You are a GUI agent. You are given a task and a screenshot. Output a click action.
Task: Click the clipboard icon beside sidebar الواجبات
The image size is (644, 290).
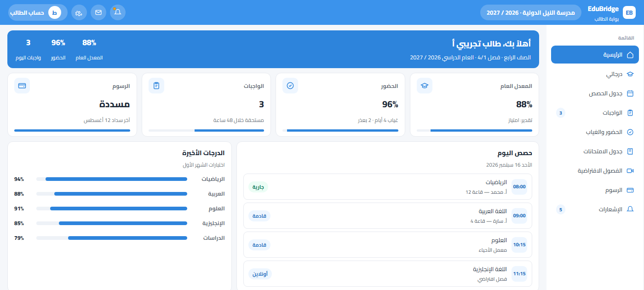630,113
